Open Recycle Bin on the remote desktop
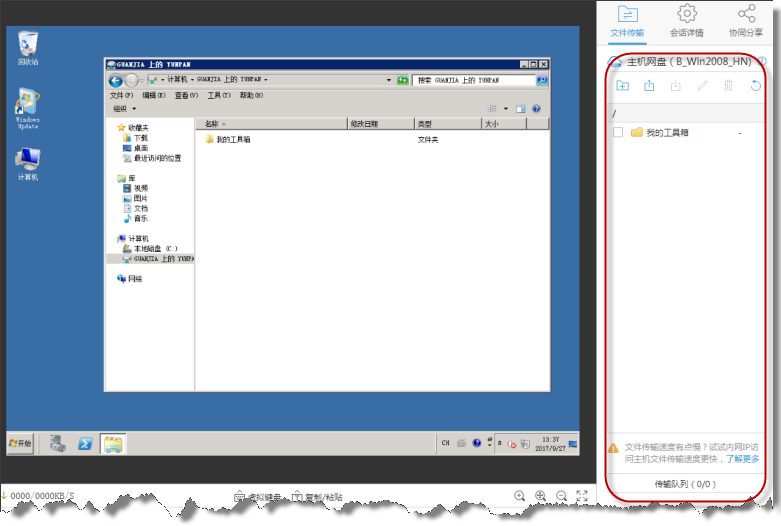 tap(28, 45)
